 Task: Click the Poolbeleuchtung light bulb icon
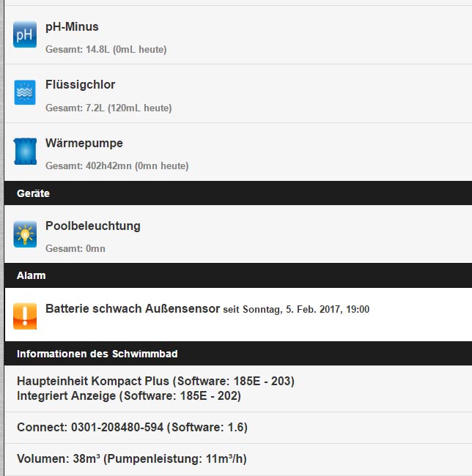(x=25, y=234)
